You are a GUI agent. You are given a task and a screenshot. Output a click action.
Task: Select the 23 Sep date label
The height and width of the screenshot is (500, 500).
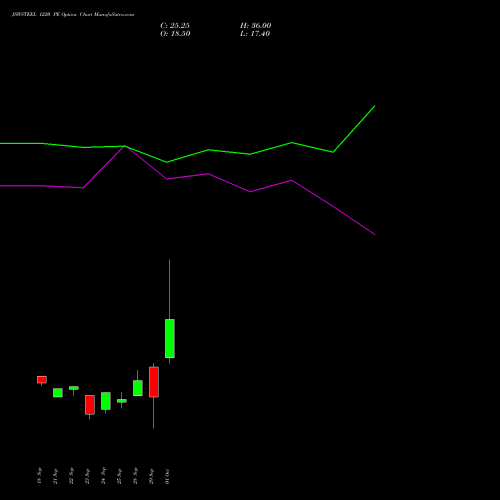pos(88,476)
